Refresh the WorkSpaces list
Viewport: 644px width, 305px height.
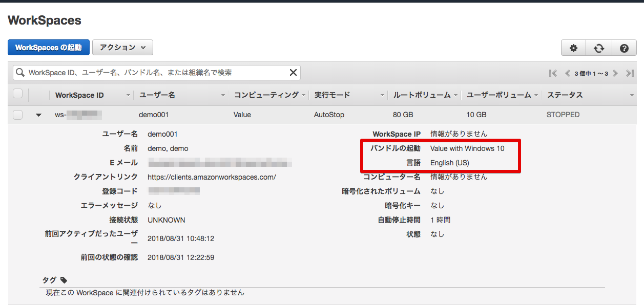point(598,48)
